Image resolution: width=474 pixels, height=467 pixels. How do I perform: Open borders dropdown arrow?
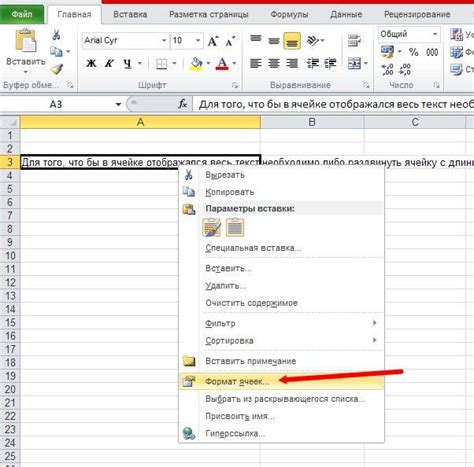174,63
